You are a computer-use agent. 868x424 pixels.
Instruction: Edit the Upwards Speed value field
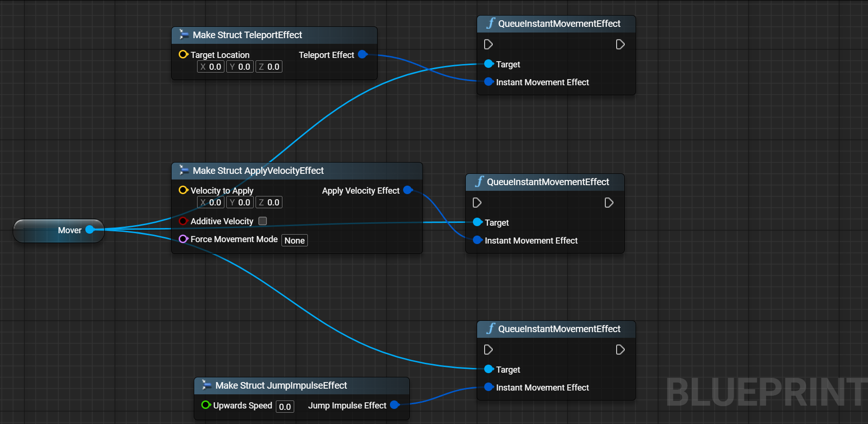[x=285, y=407]
